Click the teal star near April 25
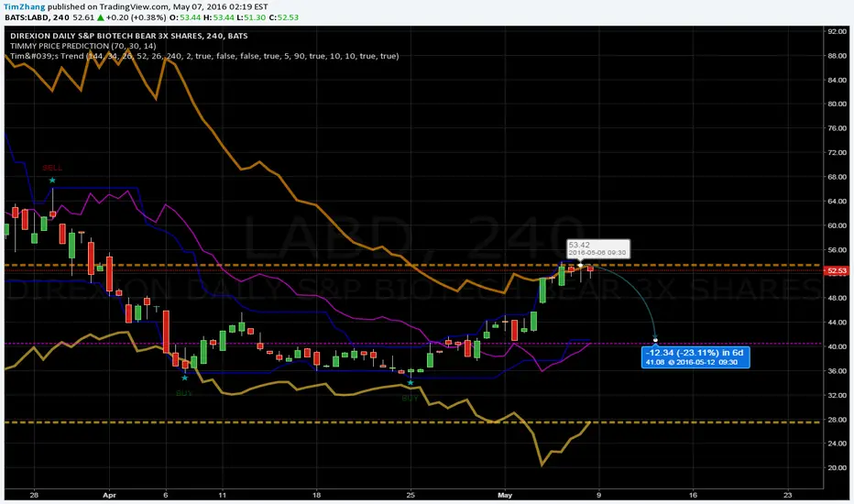 pos(411,383)
